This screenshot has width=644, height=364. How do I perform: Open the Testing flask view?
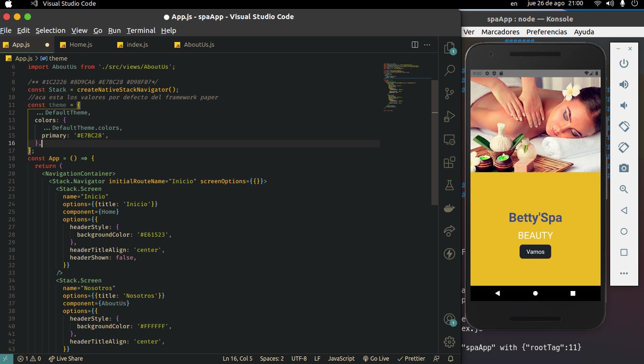click(x=450, y=185)
